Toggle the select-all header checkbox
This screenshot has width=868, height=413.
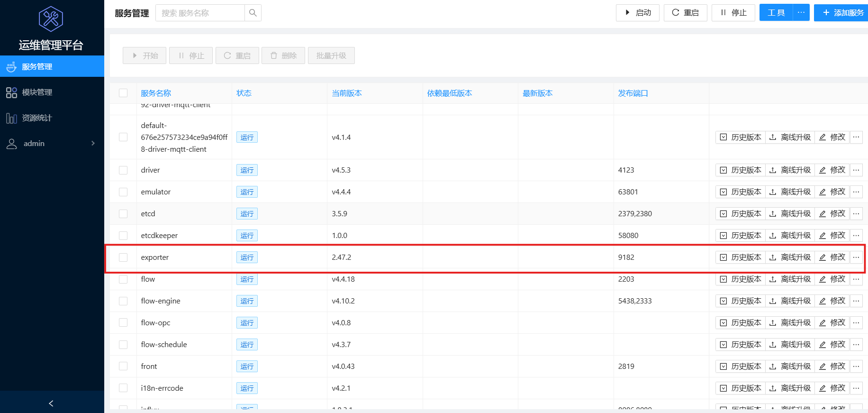click(x=123, y=93)
